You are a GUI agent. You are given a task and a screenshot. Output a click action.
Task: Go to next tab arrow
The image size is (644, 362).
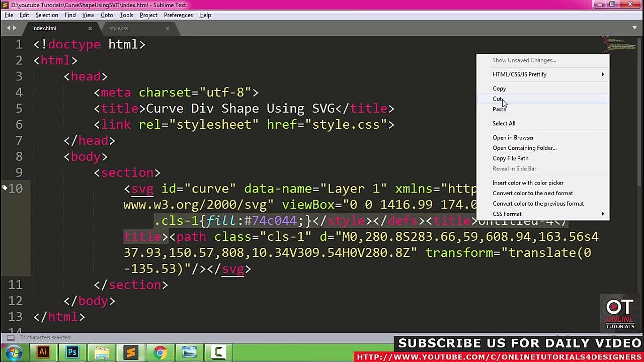tap(15, 28)
